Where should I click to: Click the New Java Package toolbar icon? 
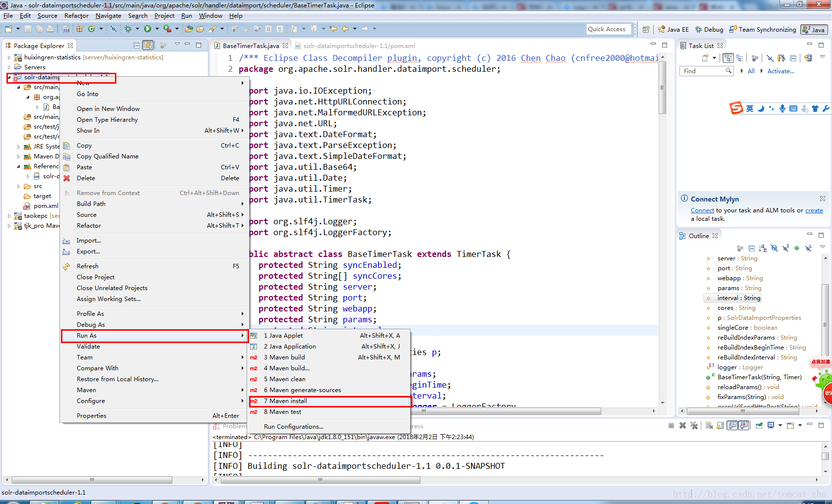80,29
